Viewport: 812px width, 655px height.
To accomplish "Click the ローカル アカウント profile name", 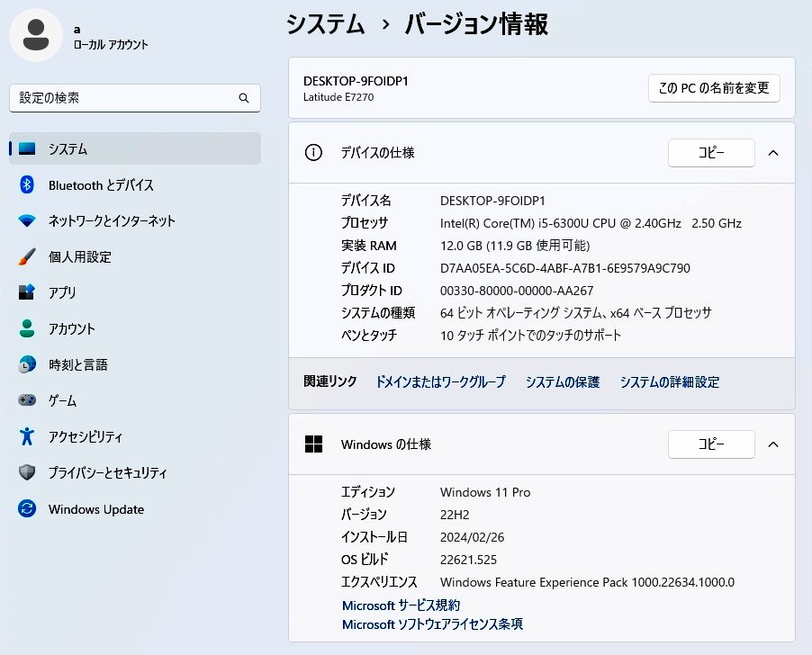I will 111,44.
